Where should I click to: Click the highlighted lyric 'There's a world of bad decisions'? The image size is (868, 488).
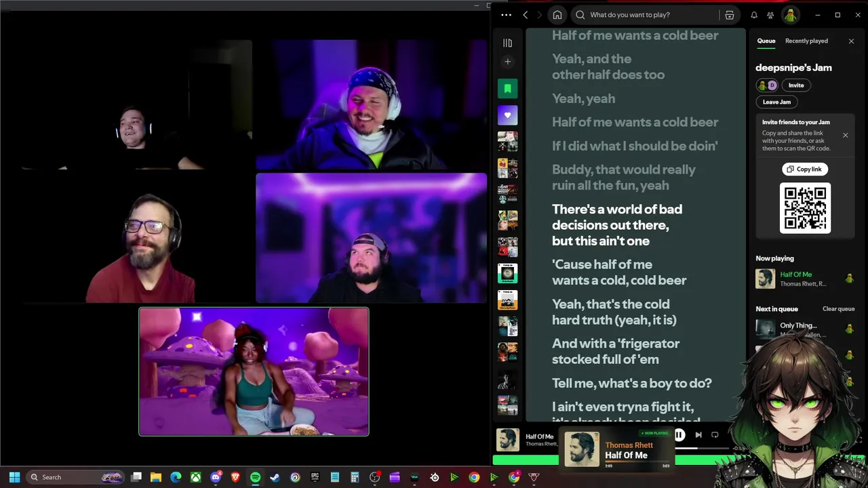617,225
